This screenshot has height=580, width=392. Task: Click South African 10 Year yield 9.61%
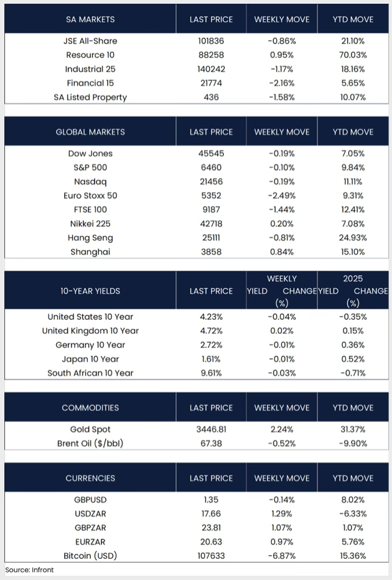(211, 373)
